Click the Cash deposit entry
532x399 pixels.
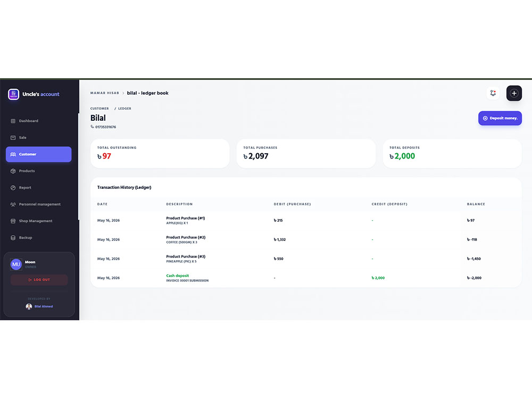point(178,276)
